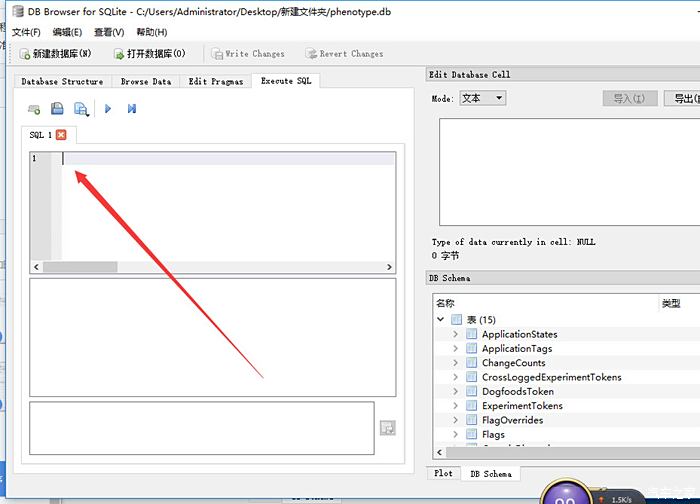Select ExperimentTokens in DB Schema
700x504 pixels.
pyautogui.click(x=522, y=405)
